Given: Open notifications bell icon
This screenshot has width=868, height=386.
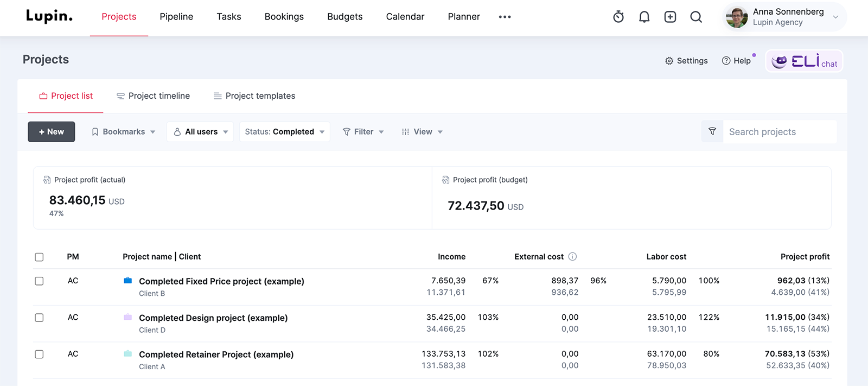Looking at the screenshot, I should (x=644, y=17).
